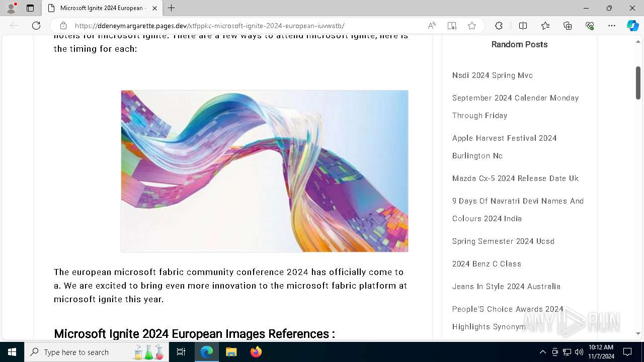Click the paragraph about european microsoft fabric conference
The height and width of the screenshot is (362, 644).
231,286
